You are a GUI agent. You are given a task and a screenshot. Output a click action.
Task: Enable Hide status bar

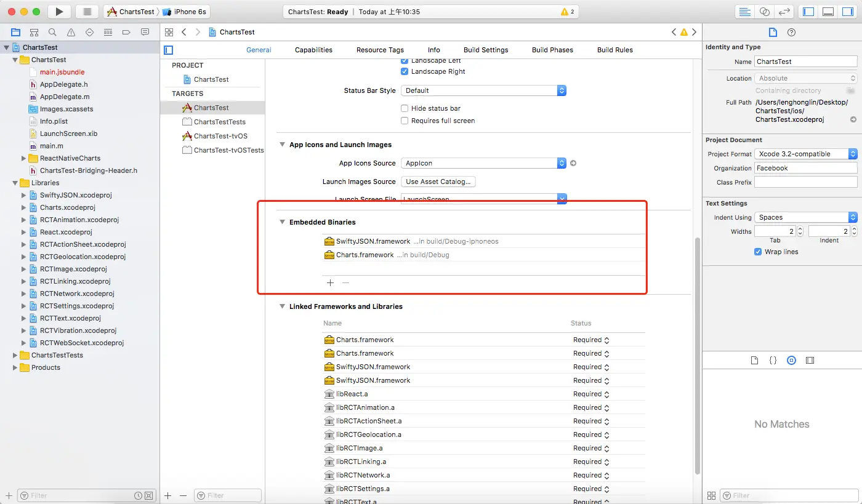click(x=405, y=108)
